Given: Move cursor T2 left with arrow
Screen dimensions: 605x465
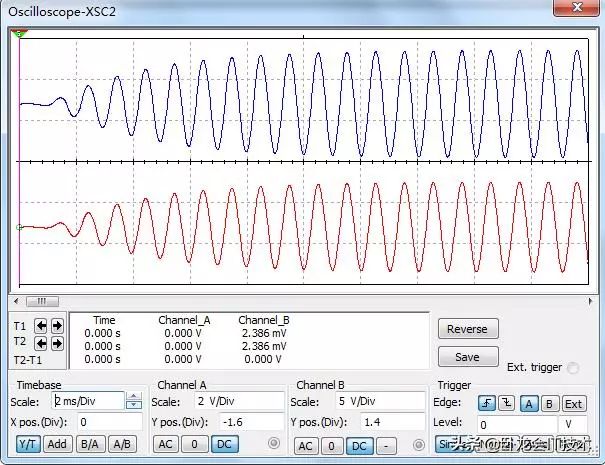Looking at the screenshot, I should (x=41, y=343).
